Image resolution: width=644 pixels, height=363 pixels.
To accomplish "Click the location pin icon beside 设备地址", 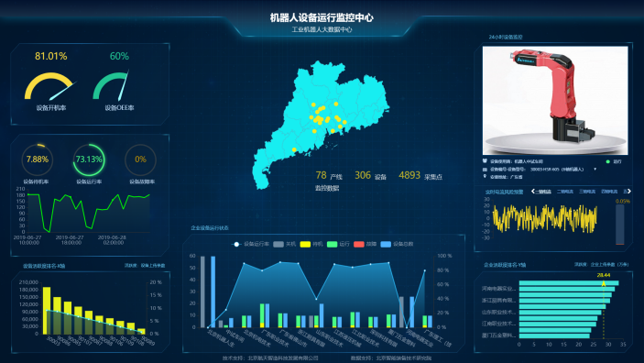I will [485, 176].
